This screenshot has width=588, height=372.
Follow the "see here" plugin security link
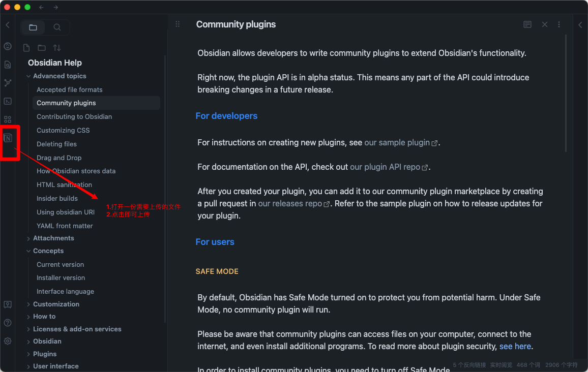[515, 346]
